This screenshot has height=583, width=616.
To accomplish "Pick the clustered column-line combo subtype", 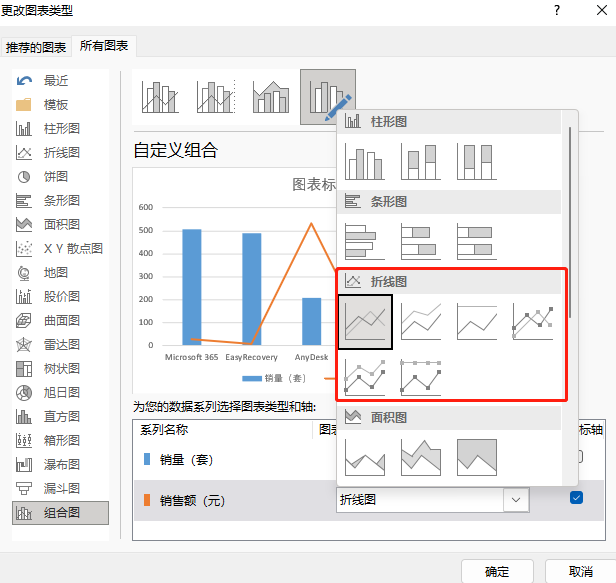I will pos(160,97).
